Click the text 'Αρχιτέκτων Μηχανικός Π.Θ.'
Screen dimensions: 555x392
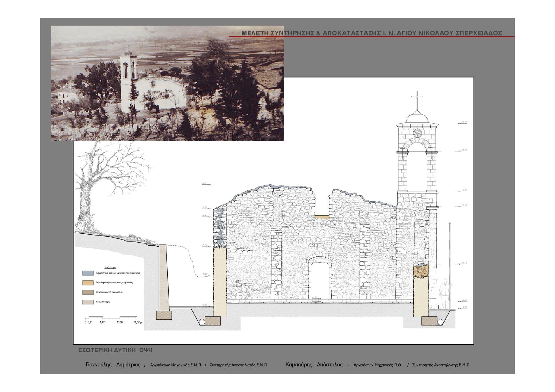(x=378, y=365)
